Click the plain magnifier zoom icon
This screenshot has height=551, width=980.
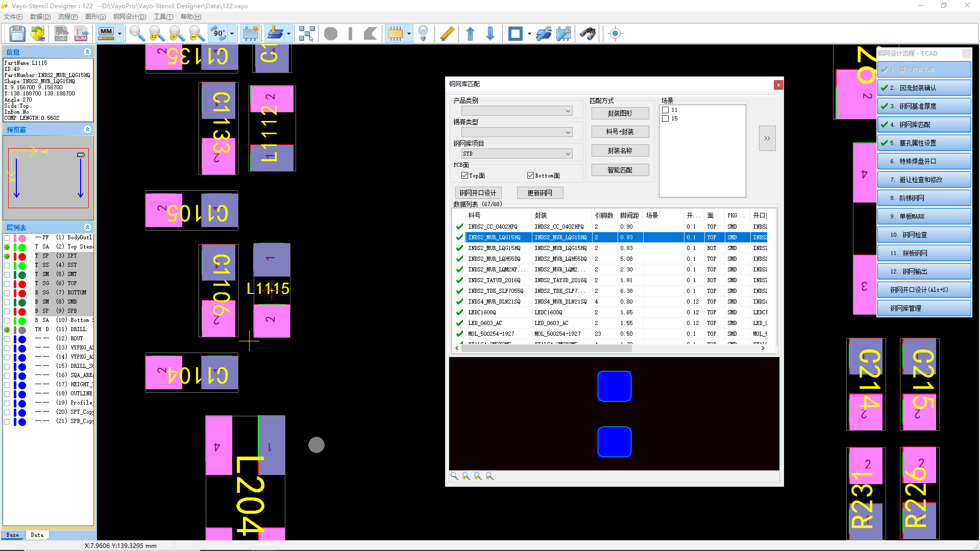pyautogui.click(x=136, y=34)
